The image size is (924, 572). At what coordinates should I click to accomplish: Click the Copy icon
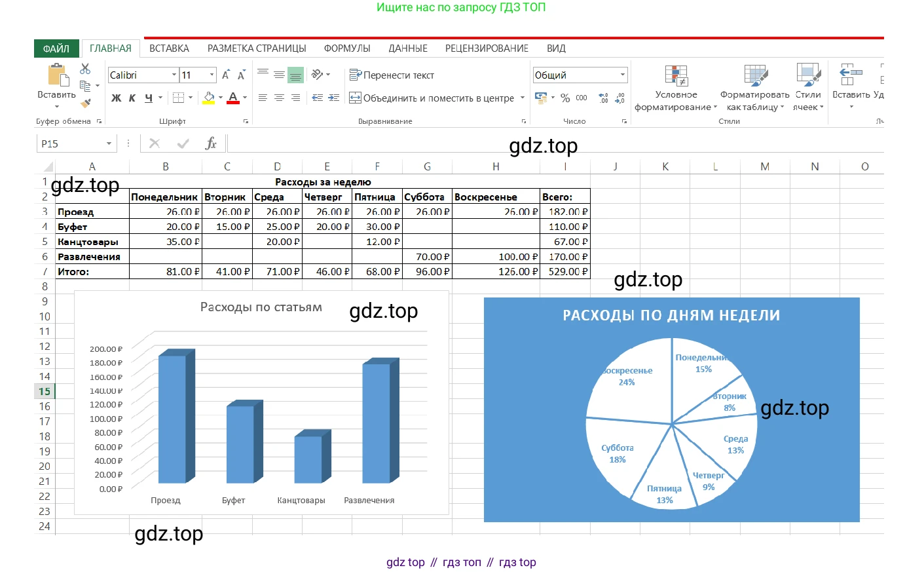click(85, 86)
